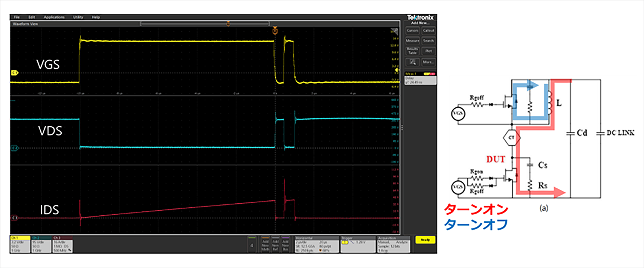Click the inductor L label

[x=559, y=103]
